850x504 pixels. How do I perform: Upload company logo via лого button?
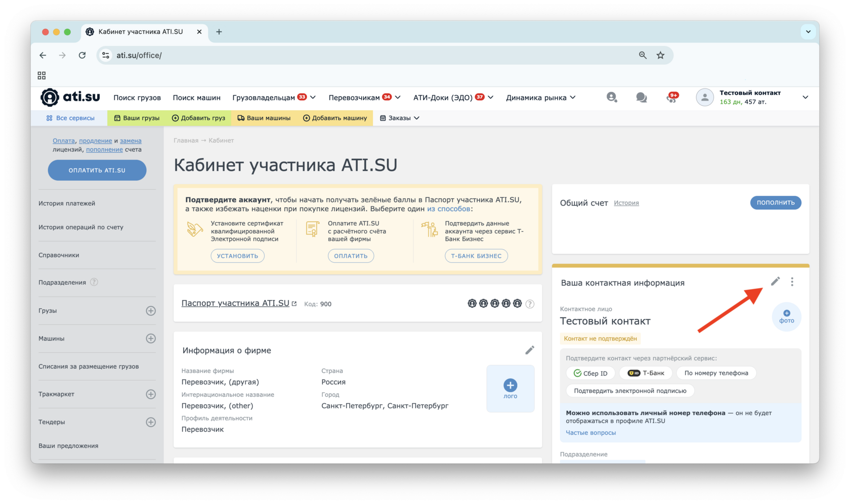[510, 389]
